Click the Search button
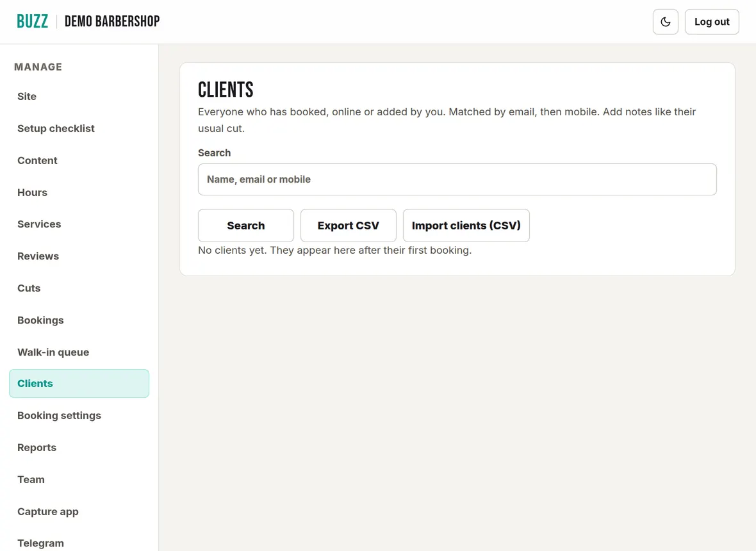The height and width of the screenshot is (551, 756). [246, 226]
